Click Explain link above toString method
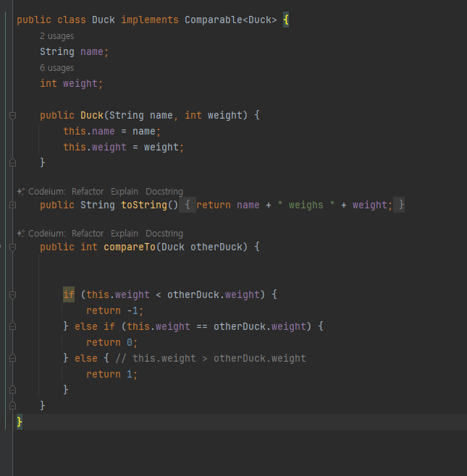The height and width of the screenshot is (476, 467). [x=125, y=192]
